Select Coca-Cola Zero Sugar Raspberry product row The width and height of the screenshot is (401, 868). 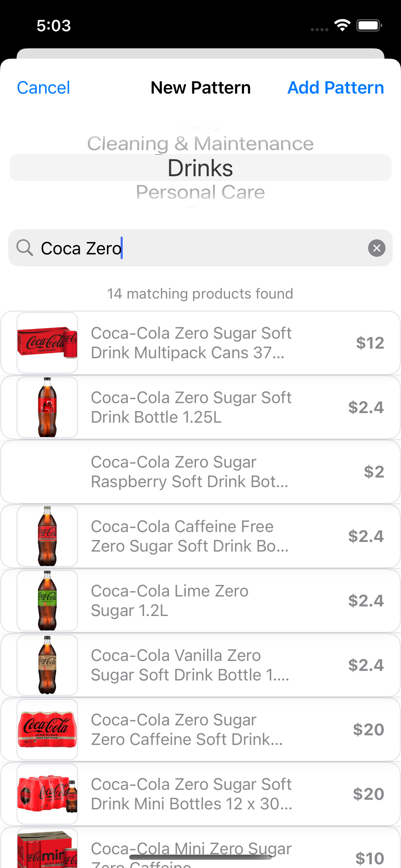[200, 472]
